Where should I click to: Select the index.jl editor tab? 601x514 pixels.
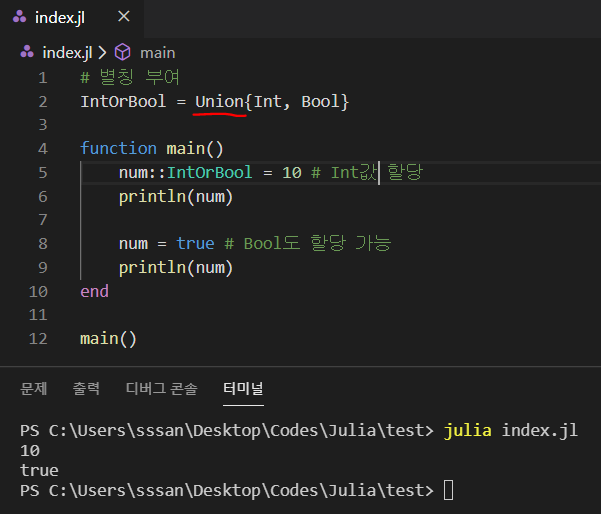62,18
